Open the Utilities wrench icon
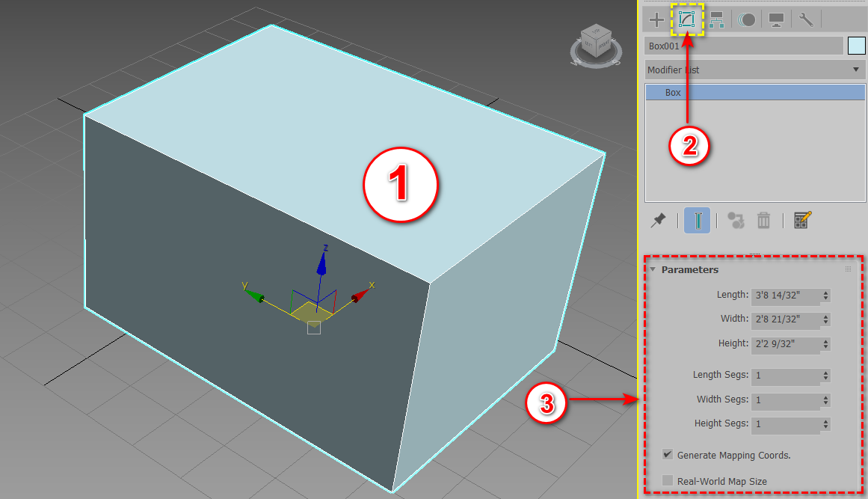This screenshot has height=499, width=868. click(805, 19)
